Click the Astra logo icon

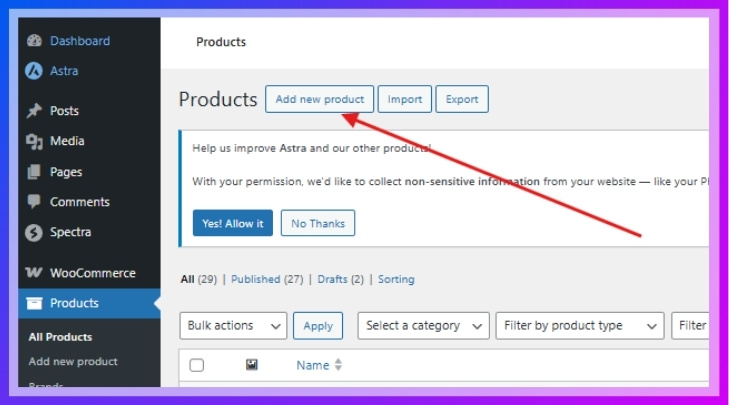point(34,71)
